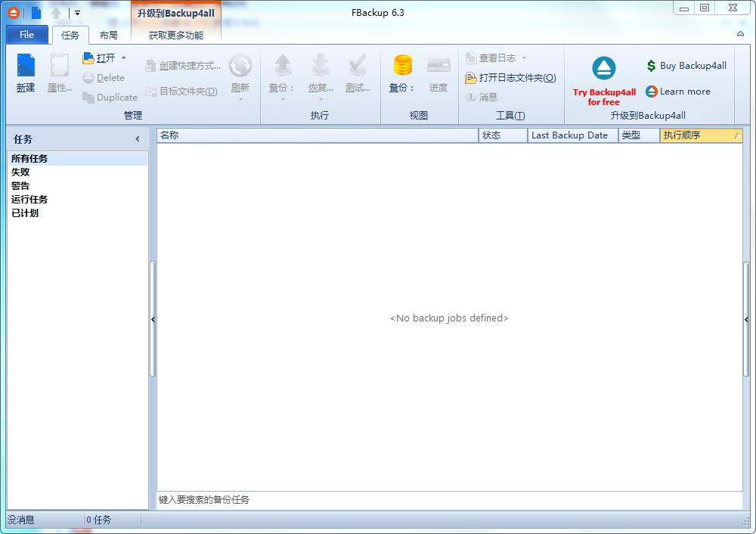Click the left splitter collapse arrow

153,319
